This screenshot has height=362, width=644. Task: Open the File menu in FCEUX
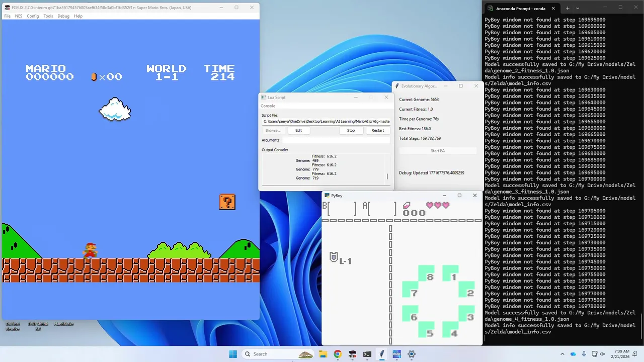point(8,16)
